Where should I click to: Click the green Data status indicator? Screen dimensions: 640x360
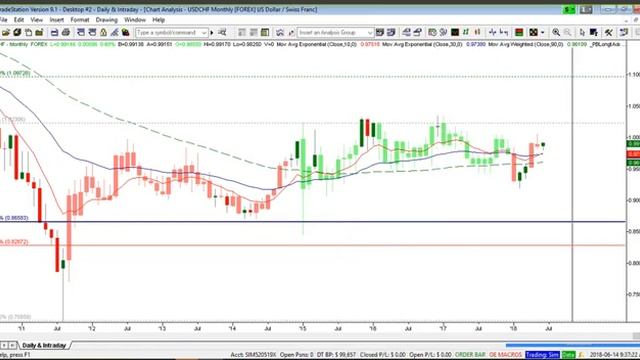coord(568,355)
